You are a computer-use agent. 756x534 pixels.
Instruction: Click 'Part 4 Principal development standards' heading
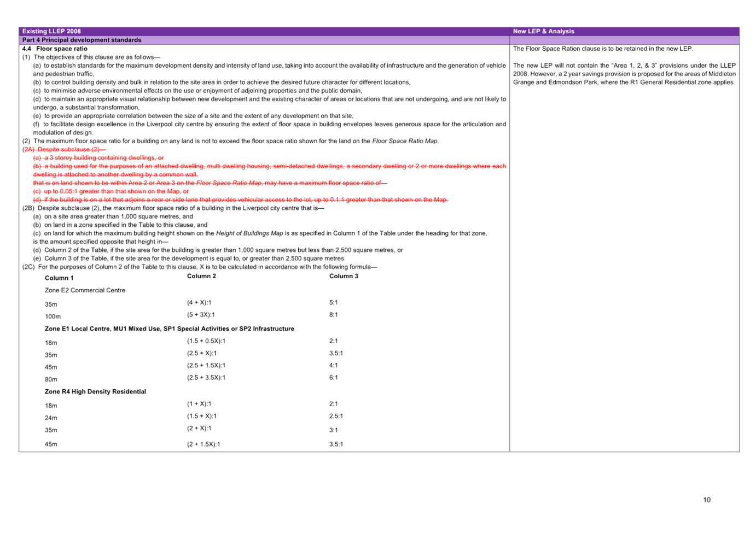click(x=82, y=40)
